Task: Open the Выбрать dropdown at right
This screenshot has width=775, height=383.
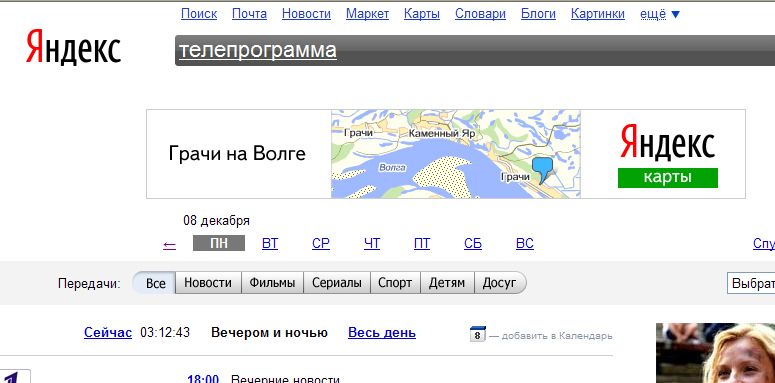Action: (x=751, y=283)
